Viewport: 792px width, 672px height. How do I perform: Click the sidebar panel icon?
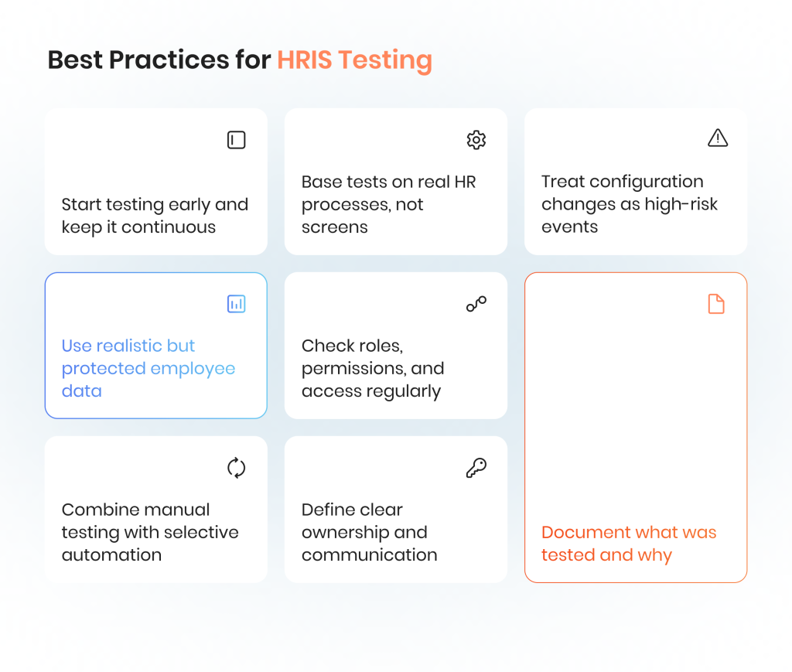pyautogui.click(x=236, y=140)
